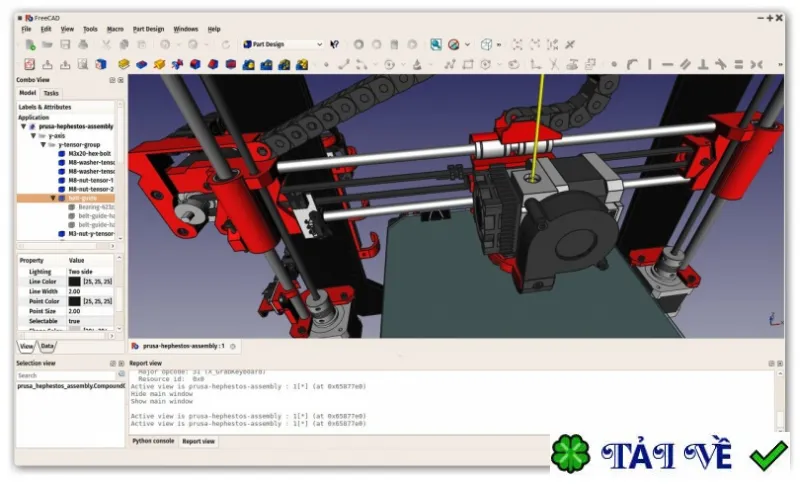The width and height of the screenshot is (800, 485).
Task: Click the Line Color black swatch
Action: [74, 282]
